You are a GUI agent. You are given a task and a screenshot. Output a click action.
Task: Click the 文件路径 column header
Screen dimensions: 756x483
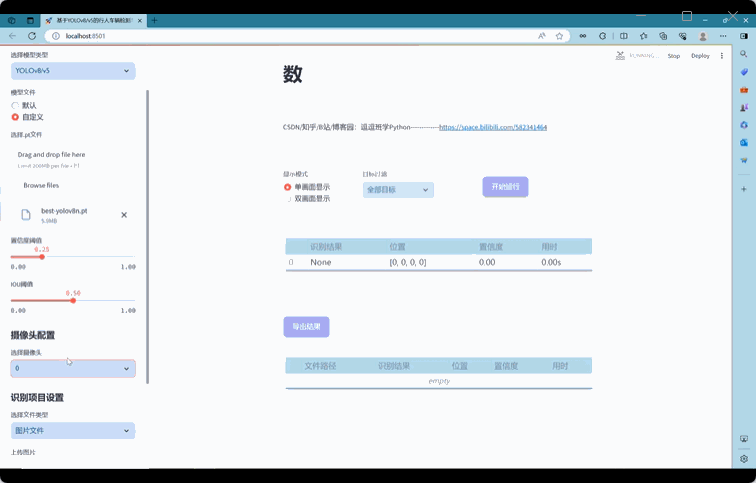pos(320,366)
